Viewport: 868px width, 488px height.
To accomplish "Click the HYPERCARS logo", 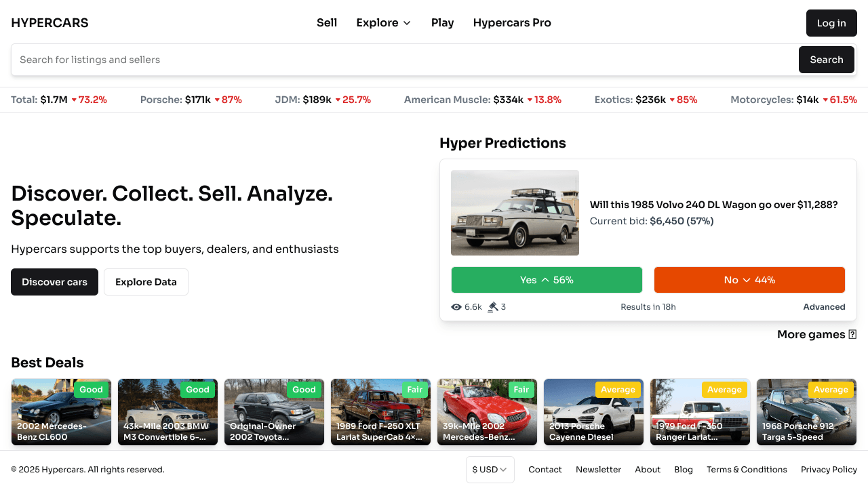I will 50,22.
